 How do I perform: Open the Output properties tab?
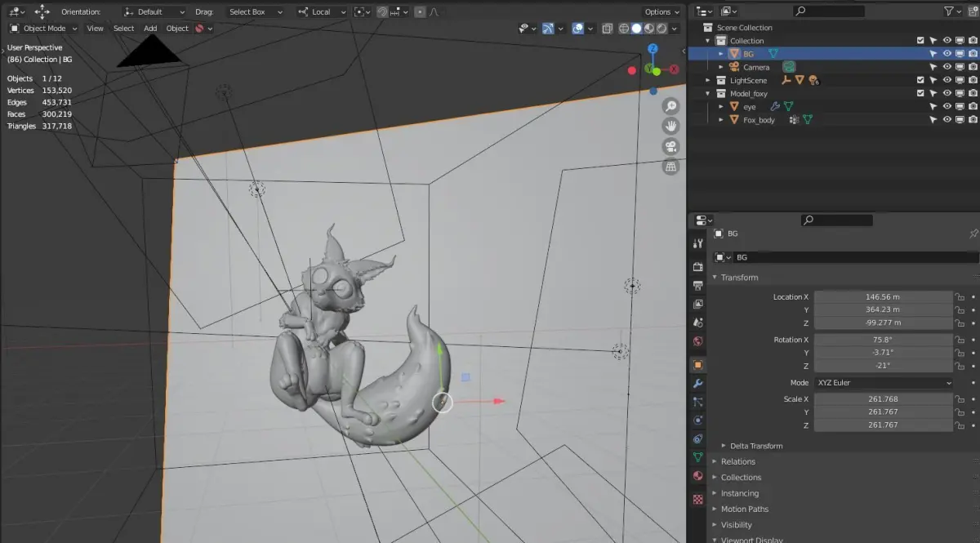coord(697,286)
